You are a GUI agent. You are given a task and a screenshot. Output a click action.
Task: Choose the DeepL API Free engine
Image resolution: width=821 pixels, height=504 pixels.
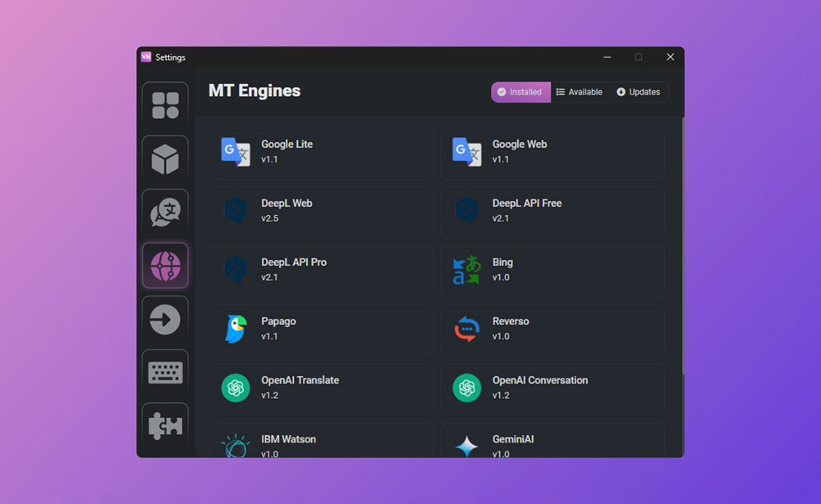click(x=553, y=212)
